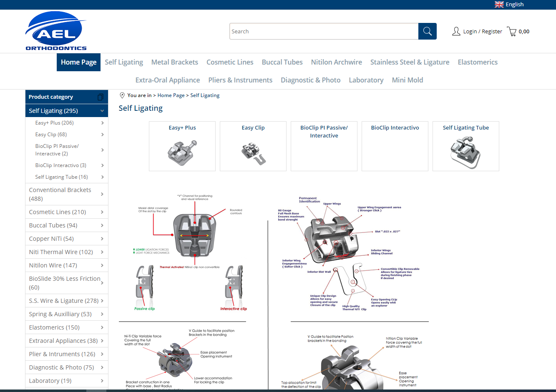556x392 pixels.
Task: Open the Metal Brackets menu
Action: pos(175,62)
